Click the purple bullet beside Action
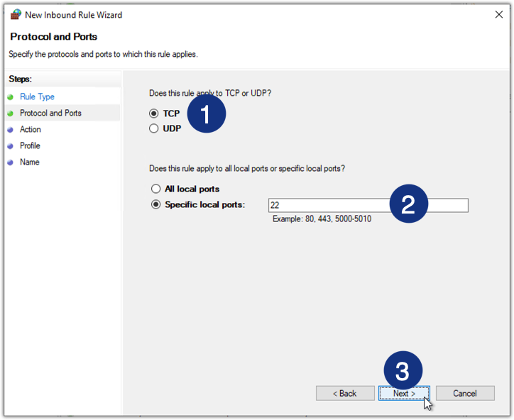Screen dimensions: 514x420 click(10, 130)
